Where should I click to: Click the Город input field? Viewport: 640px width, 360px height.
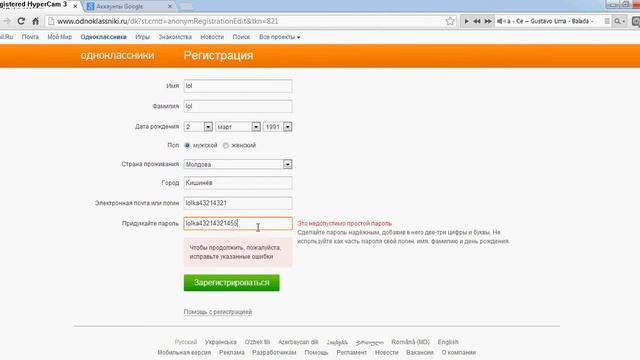(238, 183)
